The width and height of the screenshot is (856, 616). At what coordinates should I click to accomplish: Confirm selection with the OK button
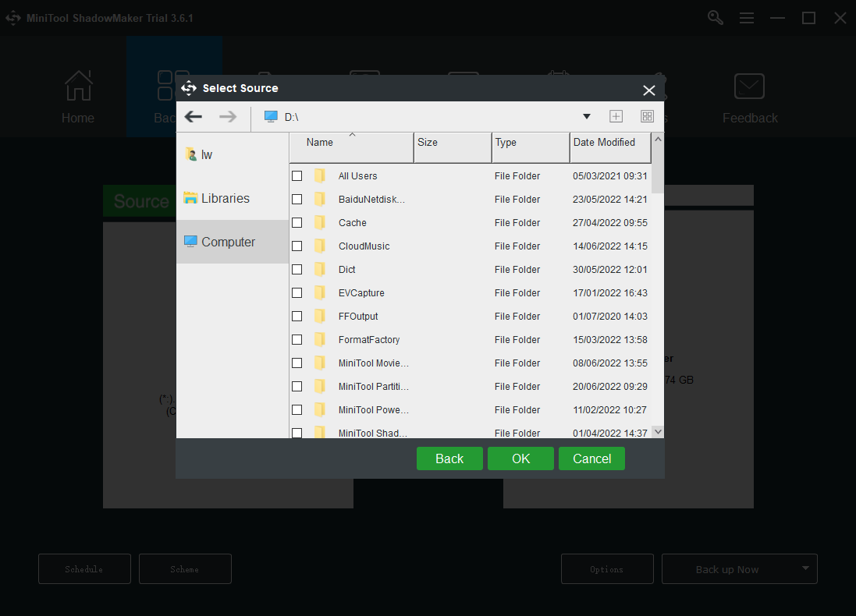click(520, 458)
